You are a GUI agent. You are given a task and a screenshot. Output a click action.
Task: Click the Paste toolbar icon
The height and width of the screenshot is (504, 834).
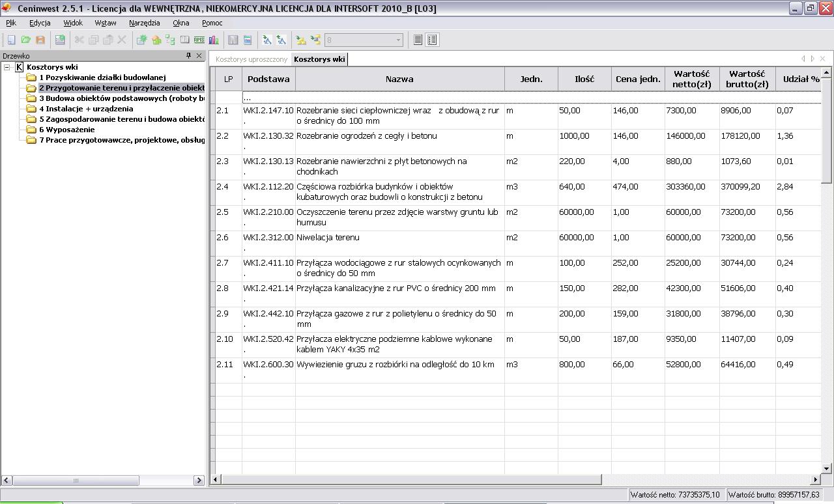(108, 40)
